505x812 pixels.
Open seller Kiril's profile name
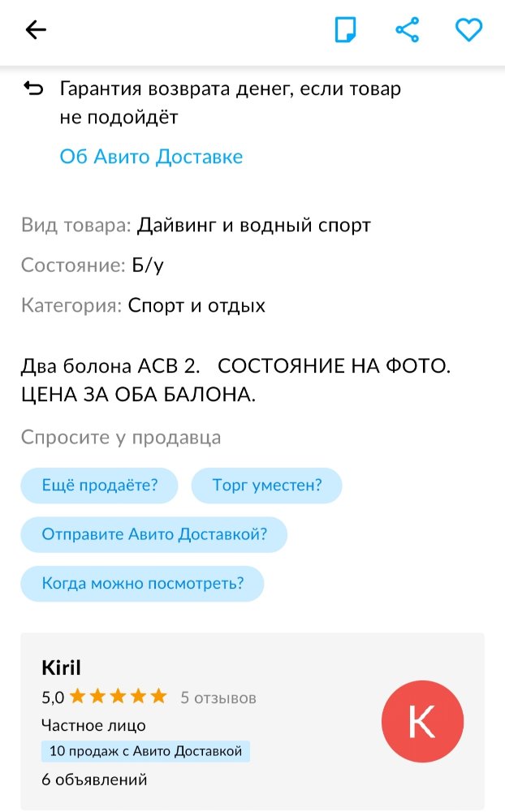coord(61,668)
